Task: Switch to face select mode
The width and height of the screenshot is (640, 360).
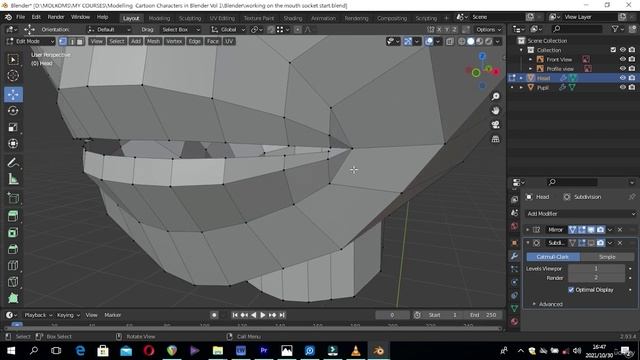Action: coord(80,41)
